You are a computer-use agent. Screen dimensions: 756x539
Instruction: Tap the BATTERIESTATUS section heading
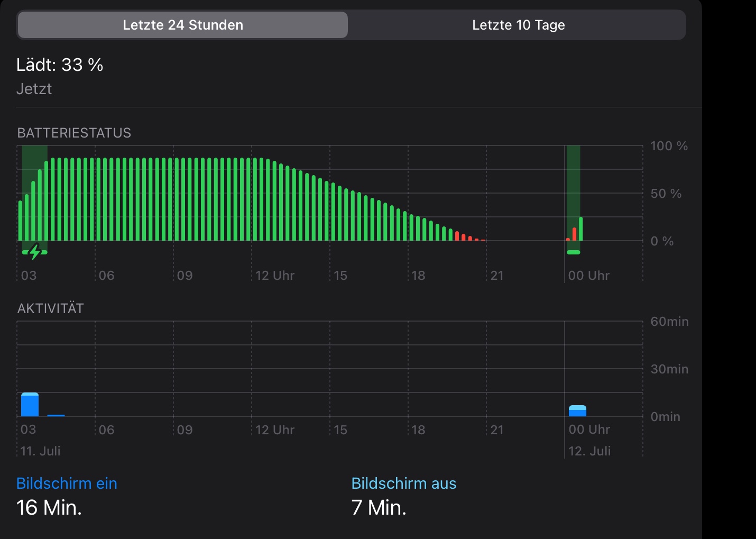tap(74, 133)
